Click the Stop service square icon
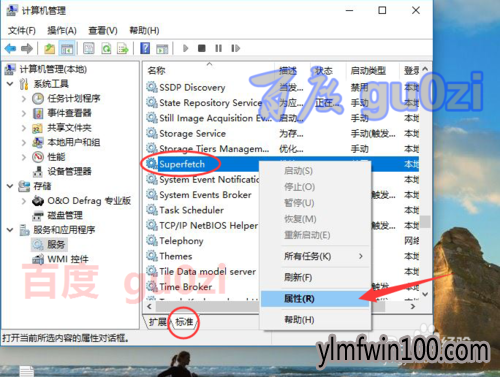Image resolution: width=500 pixels, height=377 pixels. pyautogui.click(x=202, y=49)
